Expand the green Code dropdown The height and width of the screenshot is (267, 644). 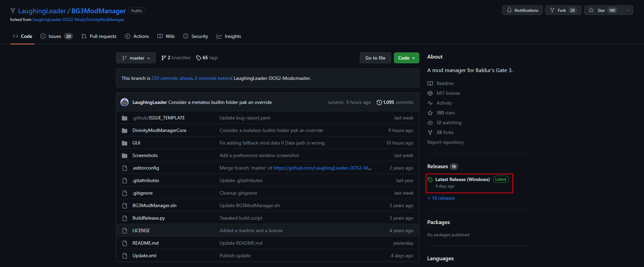[x=406, y=58]
